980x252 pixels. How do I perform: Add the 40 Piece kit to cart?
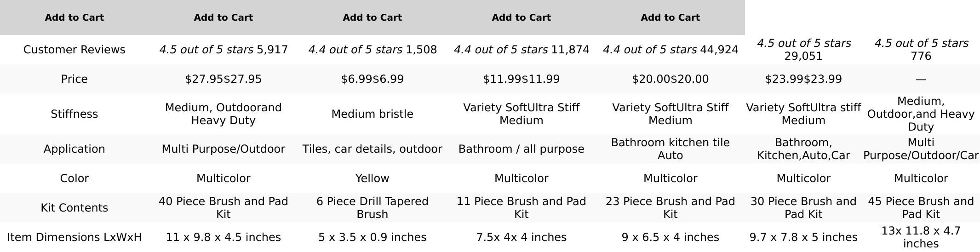tap(223, 17)
